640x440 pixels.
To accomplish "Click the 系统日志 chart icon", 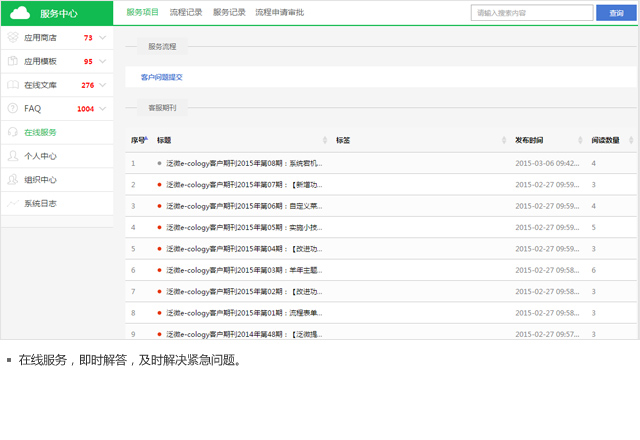I will pos(13,203).
